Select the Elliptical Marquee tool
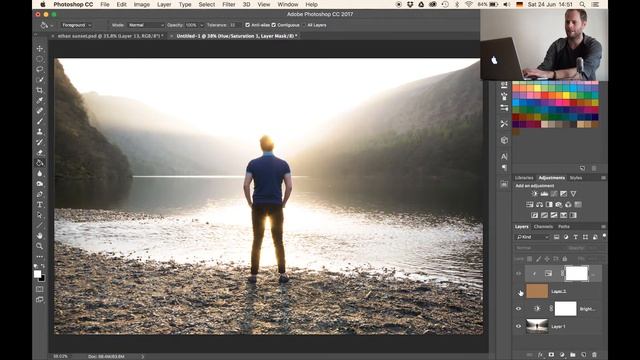Image resolution: width=640 pixels, height=360 pixels. [40, 59]
